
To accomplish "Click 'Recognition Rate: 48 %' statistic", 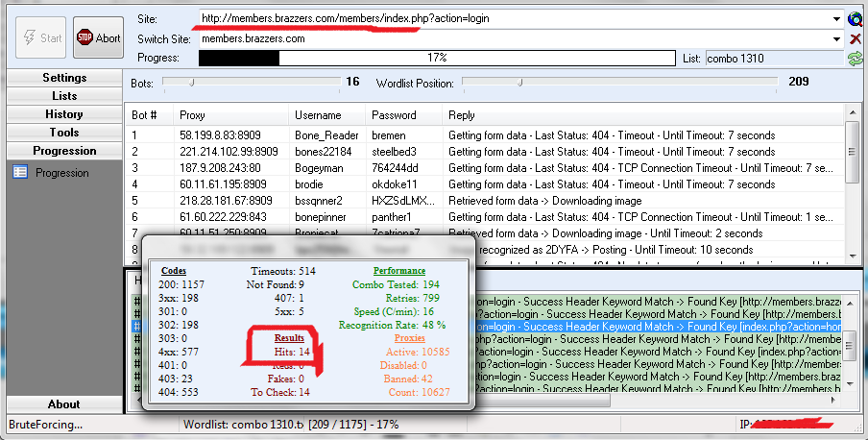I will tap(392, 325).
